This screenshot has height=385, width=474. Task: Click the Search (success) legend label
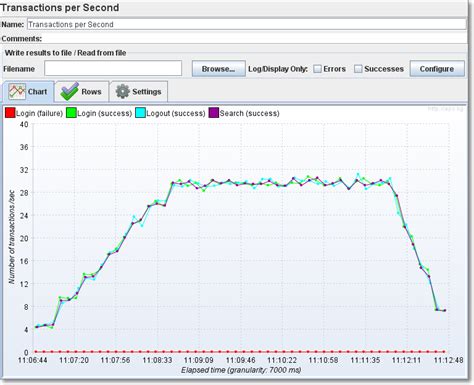click(x=249, y=113)
